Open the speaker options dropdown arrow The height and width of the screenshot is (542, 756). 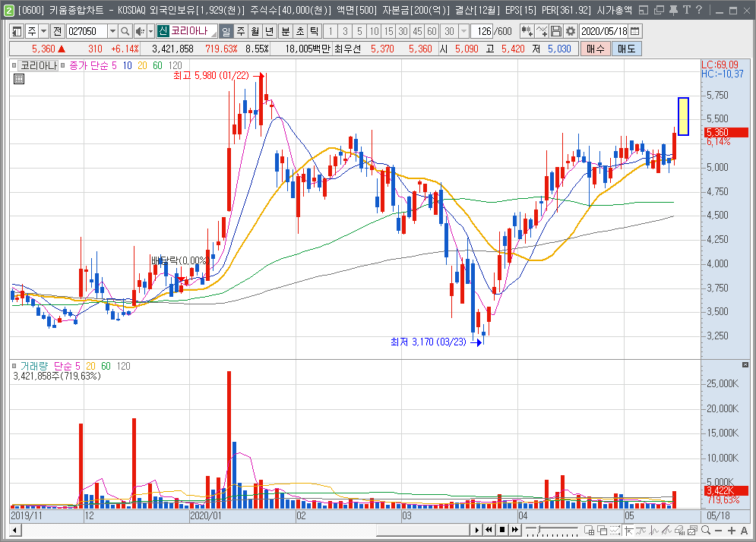point(150,31)
